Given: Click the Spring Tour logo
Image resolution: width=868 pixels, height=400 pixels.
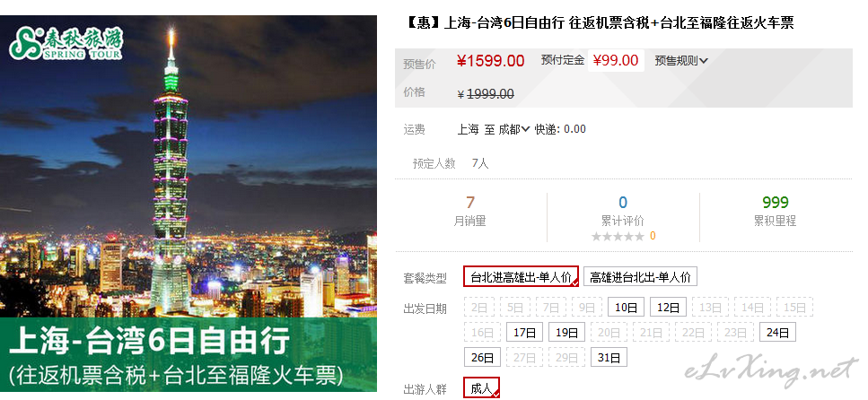Looking at the screenshot, I should coord(66,43).
